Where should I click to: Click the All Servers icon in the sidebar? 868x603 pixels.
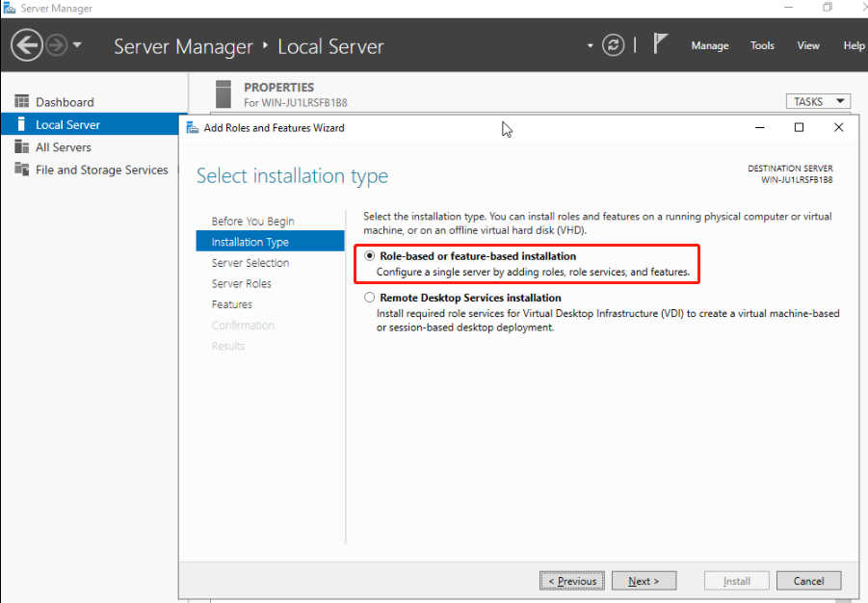click(x=21, y=146)
